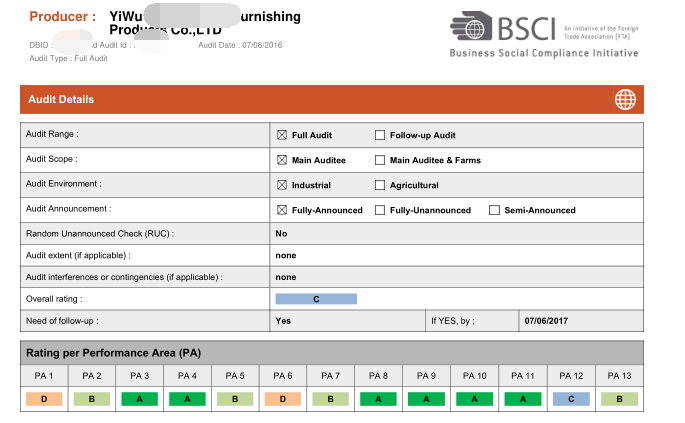The height and width of the screenshot is (423, 685).
Task: Click the orange D rating under PA 1
Action: pyautogui.click(x=44, y=399)
